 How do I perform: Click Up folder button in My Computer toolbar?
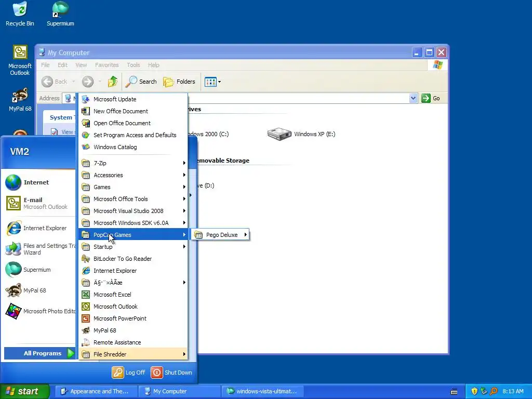pyautogui.click(x=113, y=82)
